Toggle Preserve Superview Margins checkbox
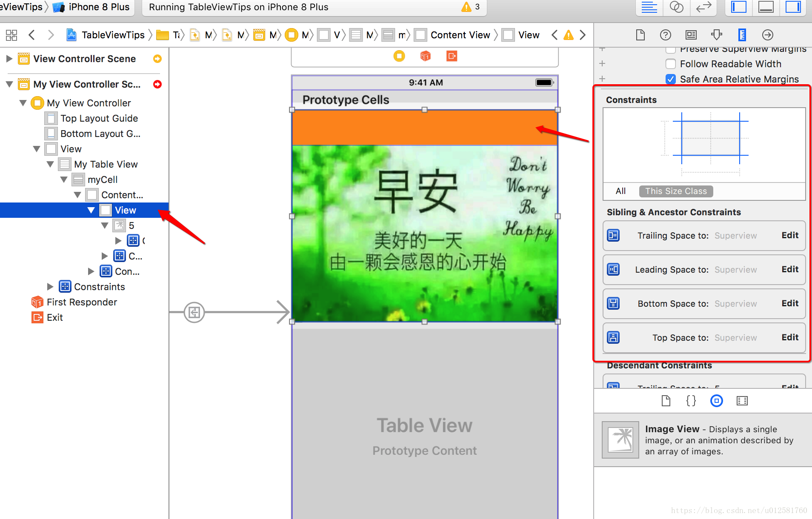Screen dimensions: 812x519 point(671,50)
